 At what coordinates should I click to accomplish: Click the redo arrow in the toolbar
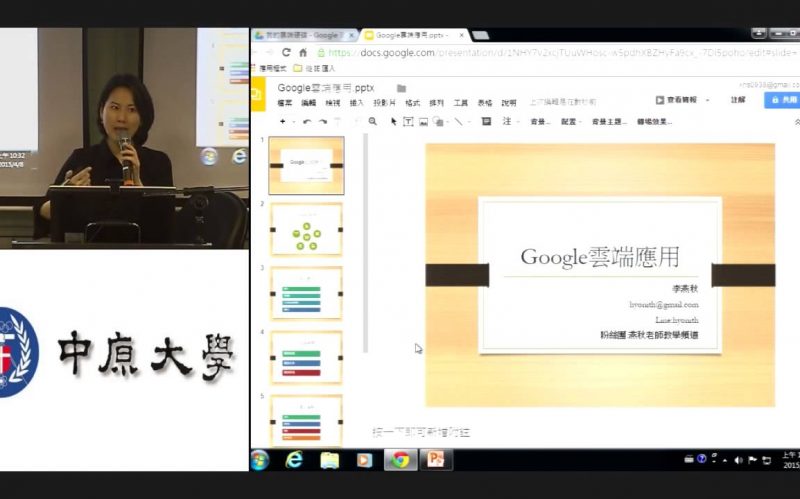pos(322,121)
